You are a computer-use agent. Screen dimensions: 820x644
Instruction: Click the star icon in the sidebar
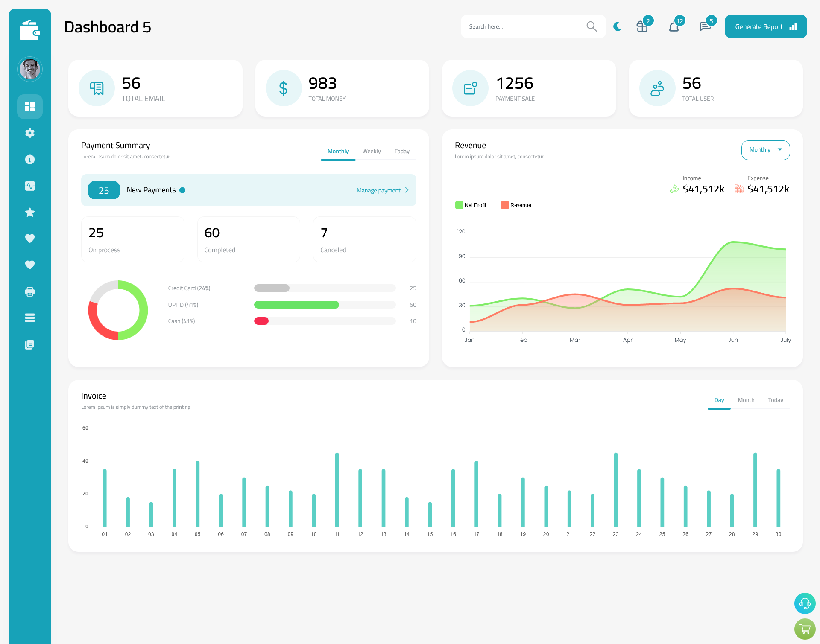coord(29,212)
